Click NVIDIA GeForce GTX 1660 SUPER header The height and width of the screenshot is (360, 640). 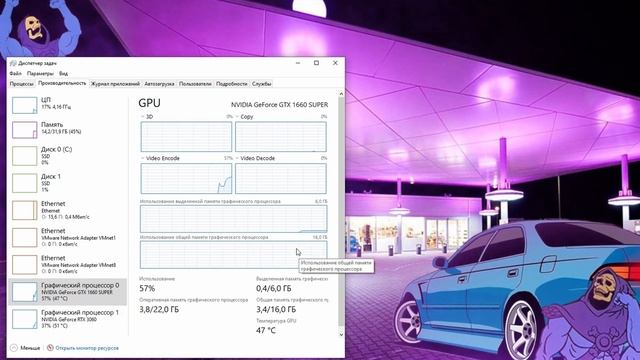pos(279,105)
